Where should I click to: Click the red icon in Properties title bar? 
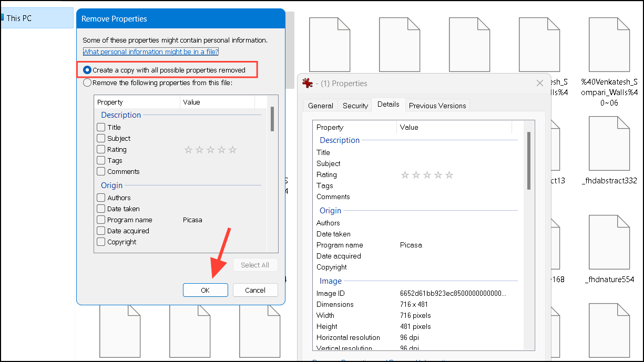[308, 83]
